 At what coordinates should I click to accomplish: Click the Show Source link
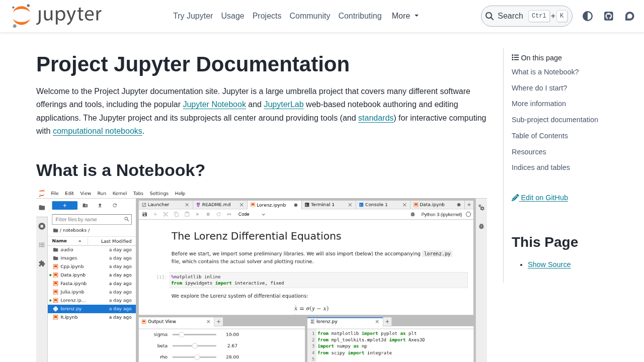[549, 264]
